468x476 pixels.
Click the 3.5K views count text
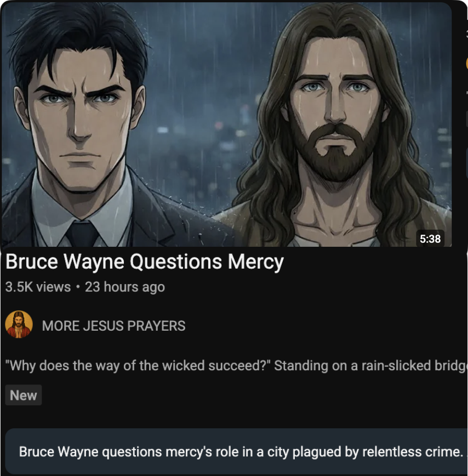[38, 287]
